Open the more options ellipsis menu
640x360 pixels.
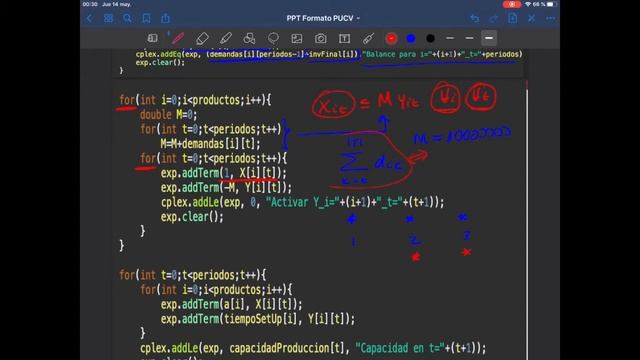pyautogui.click(x=550, y=18)
